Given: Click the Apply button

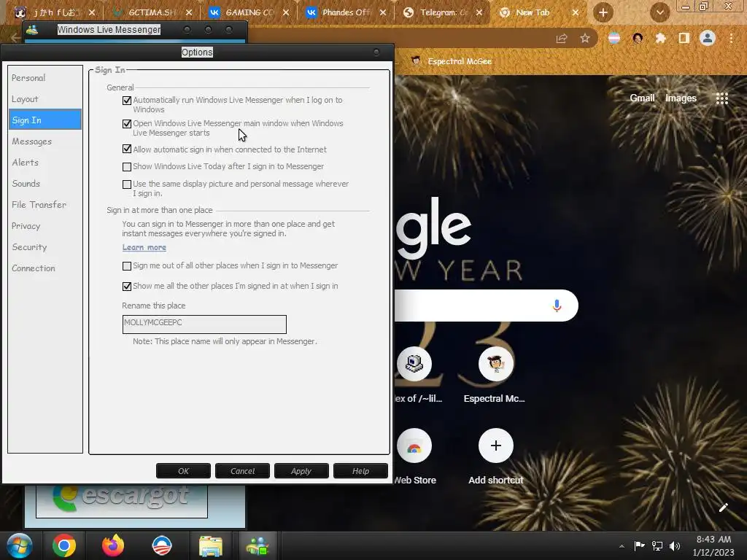Looking at the screenshot, I should tap(301, 471).
